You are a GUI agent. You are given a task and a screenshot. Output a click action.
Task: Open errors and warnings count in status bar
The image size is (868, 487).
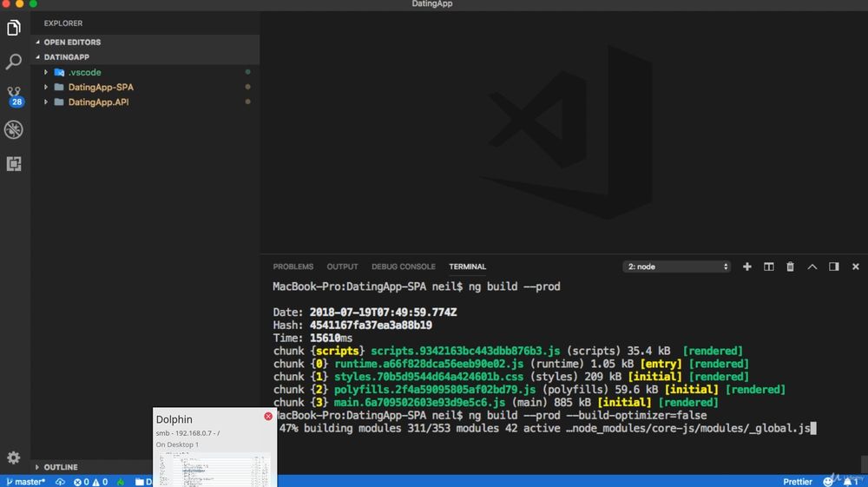click(x=91, y=482)
